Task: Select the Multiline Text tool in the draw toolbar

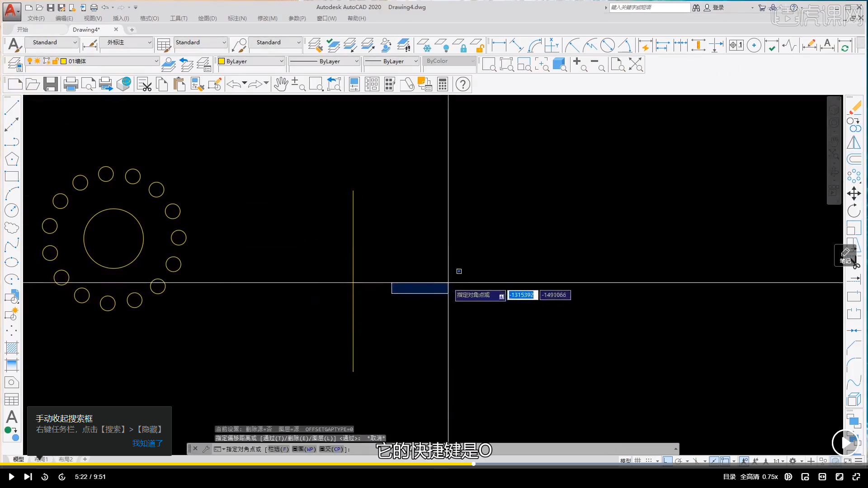Action: (12, 417)
